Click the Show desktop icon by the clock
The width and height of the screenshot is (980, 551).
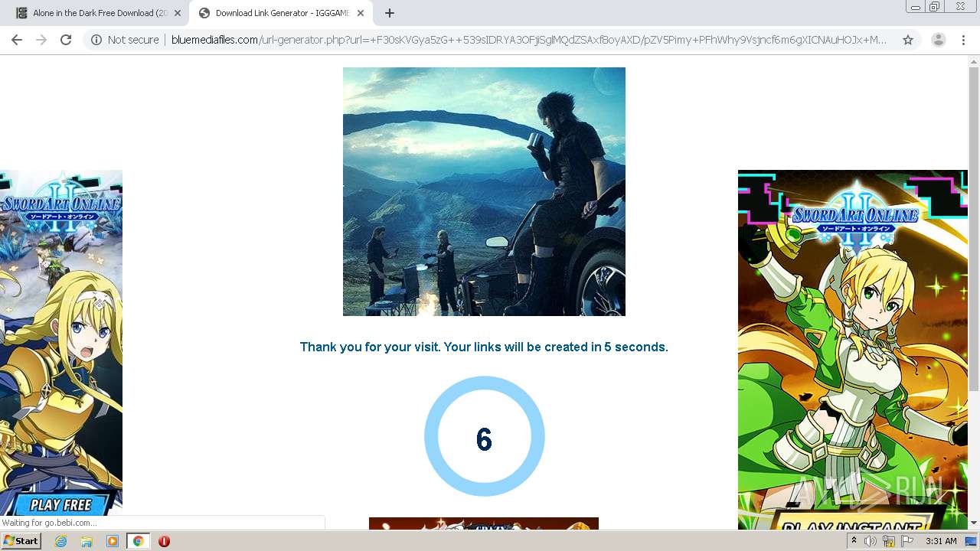click(971, 541)
